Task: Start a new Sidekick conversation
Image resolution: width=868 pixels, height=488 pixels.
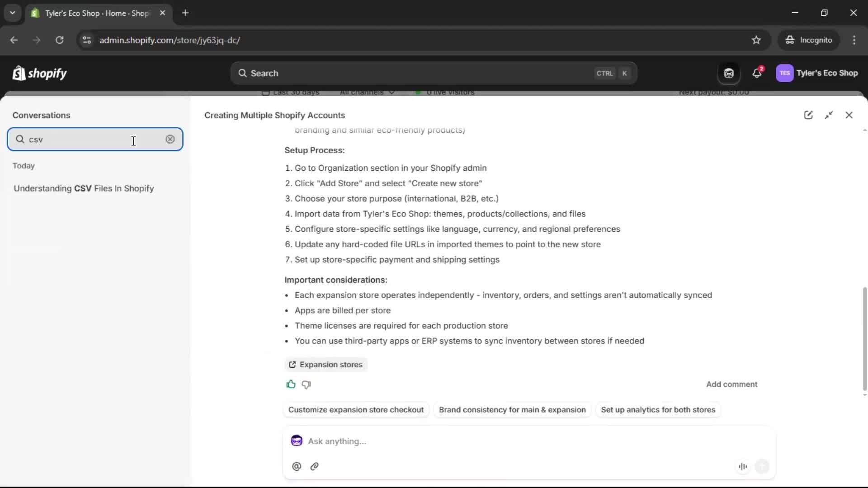Action: coord(809,115)
